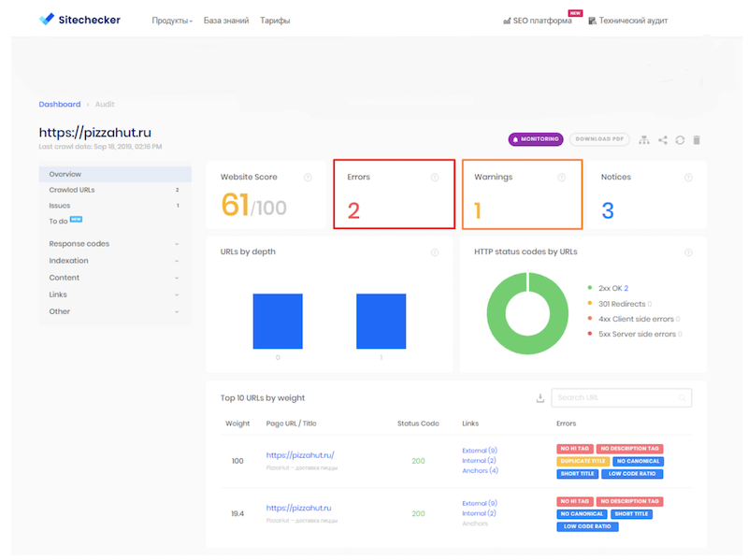Image resolution: width=748 pixels, height=560 pixels.
Task: Expand Other section
Action: pos(115,311)
